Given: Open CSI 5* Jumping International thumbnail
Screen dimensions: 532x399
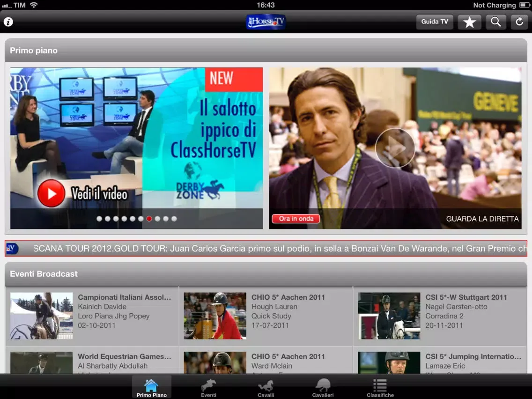Looking at the screenshot, I should (389, 362).
